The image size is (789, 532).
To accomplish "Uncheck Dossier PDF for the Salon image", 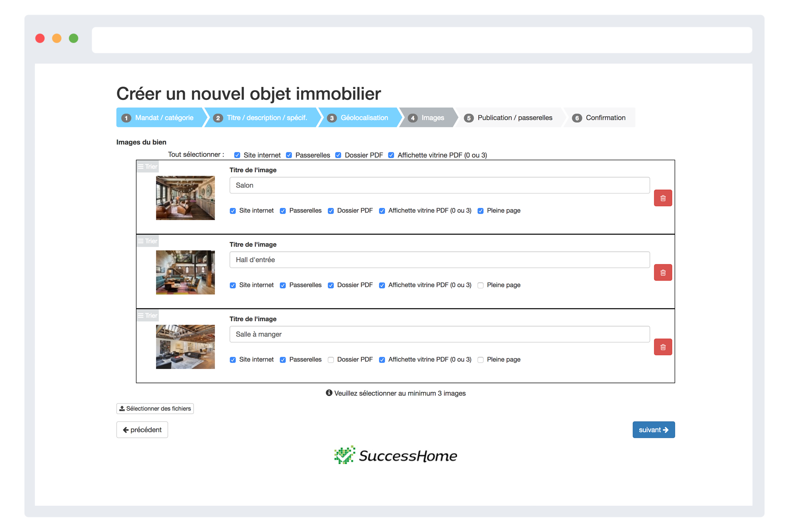I will click(x=331, y=211).
